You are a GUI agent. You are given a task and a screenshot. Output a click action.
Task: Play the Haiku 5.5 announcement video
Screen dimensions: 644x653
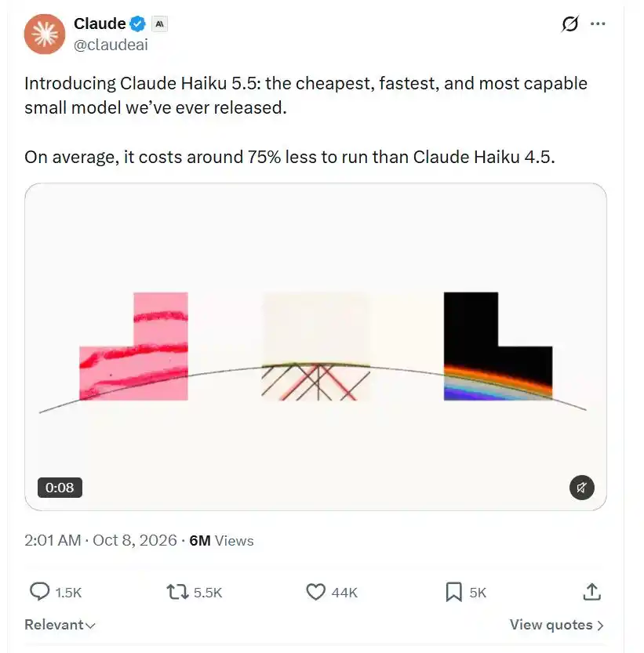315,346
